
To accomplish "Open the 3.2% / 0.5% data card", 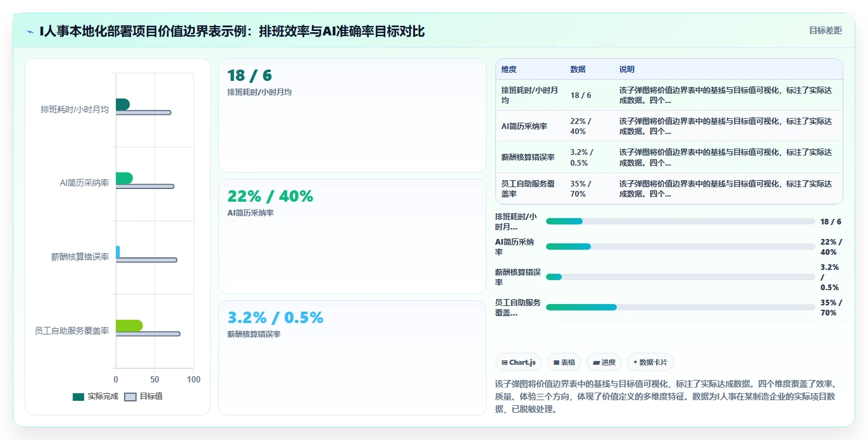I will coord(352,358).
